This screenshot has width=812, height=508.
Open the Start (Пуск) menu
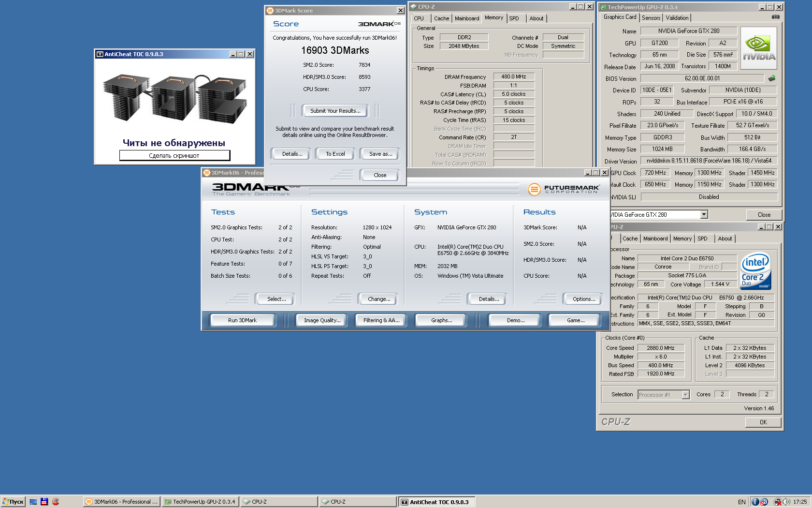coord(13,502)
